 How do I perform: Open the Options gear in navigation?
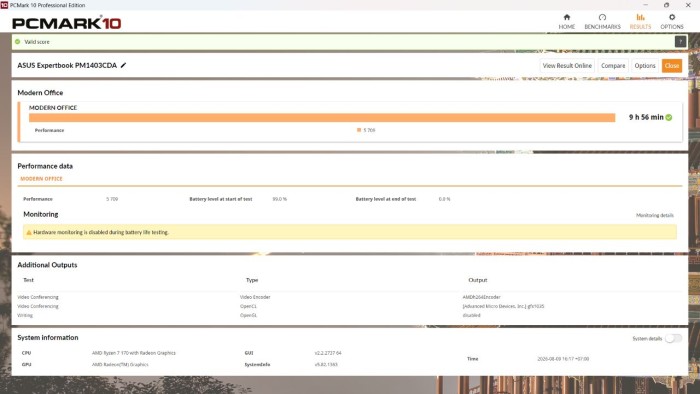pyautogui.click(x=672, y=21)
